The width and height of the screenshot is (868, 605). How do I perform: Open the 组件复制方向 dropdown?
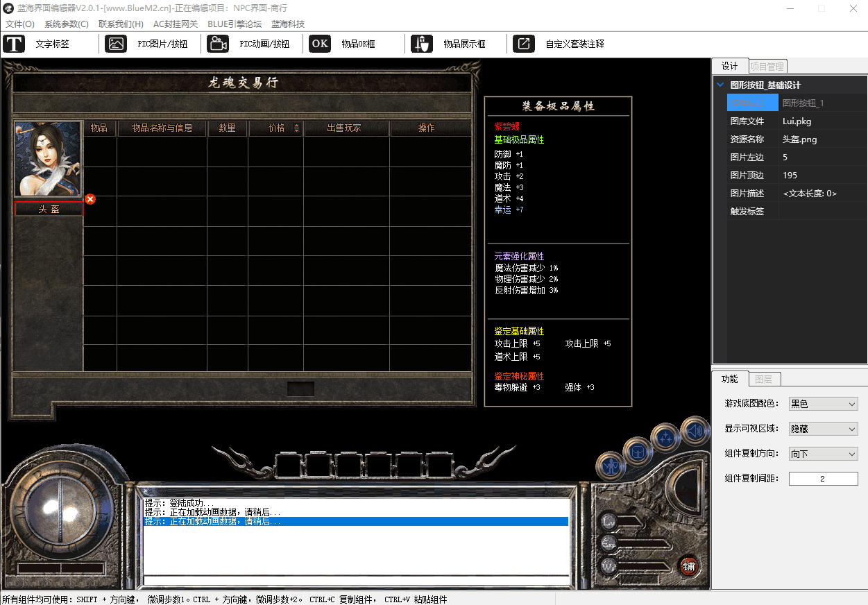[x=823, y=454]
